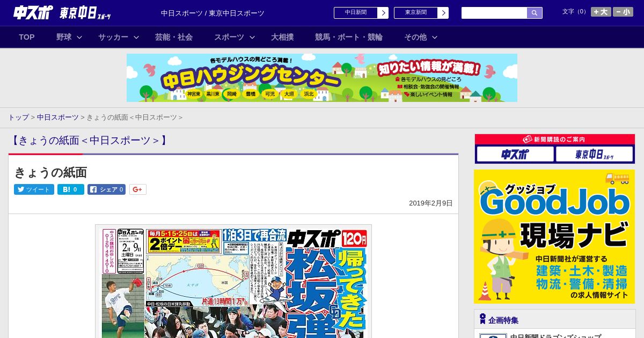Click the 企画特集 section heading
Image resolution: width=644 pixels, height=338 pixels.
(x=503, y=320)
